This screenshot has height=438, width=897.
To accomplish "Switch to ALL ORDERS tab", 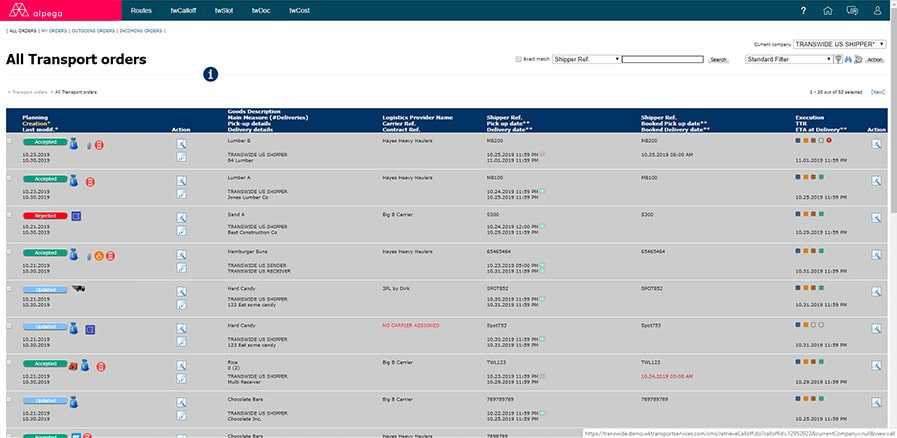I will point(23,31).
